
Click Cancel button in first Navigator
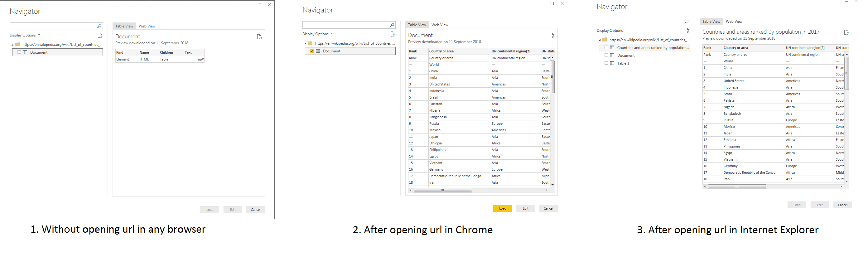click(x=255, y=210)
